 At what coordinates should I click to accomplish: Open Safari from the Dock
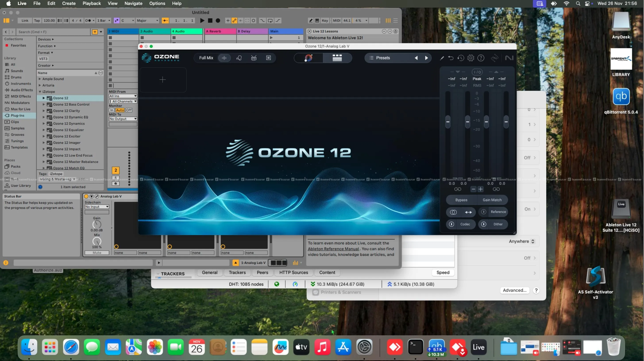click(71, 347)
